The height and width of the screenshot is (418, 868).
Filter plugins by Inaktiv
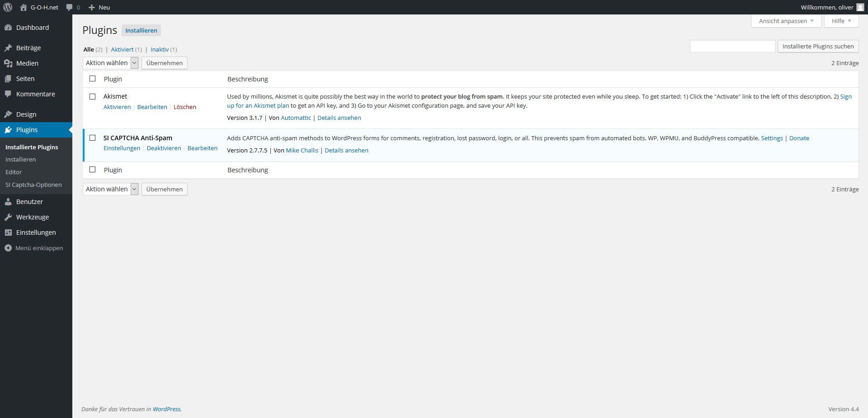[x=160, y=50]
